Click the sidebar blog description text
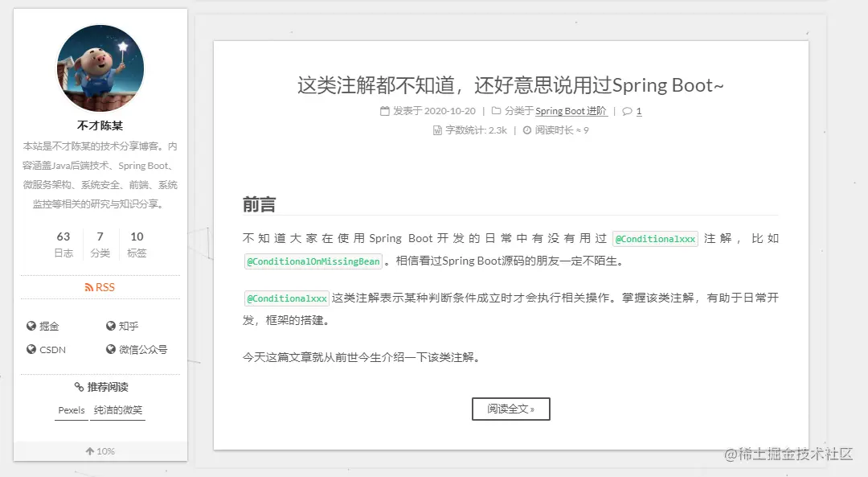Viewport: 868px width, 477px height. tap(100, 175)
